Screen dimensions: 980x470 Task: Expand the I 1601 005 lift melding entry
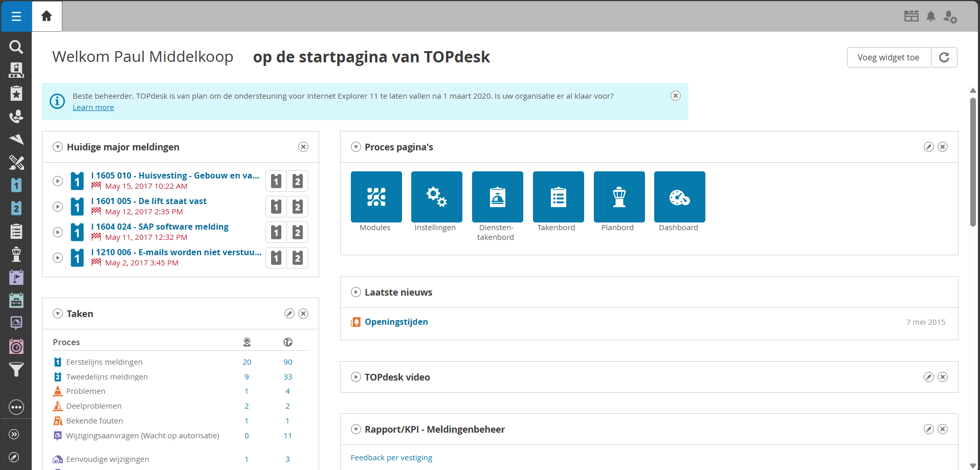click(57, 207)
